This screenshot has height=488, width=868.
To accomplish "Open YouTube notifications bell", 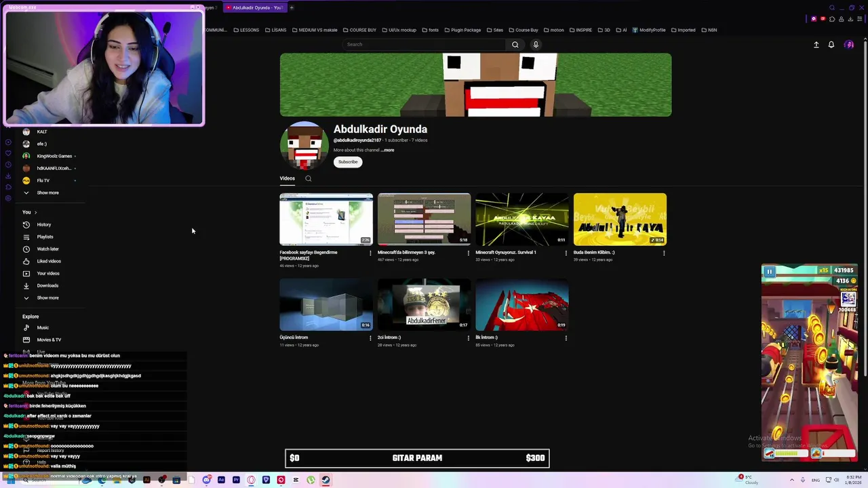I will click(831, 45).
